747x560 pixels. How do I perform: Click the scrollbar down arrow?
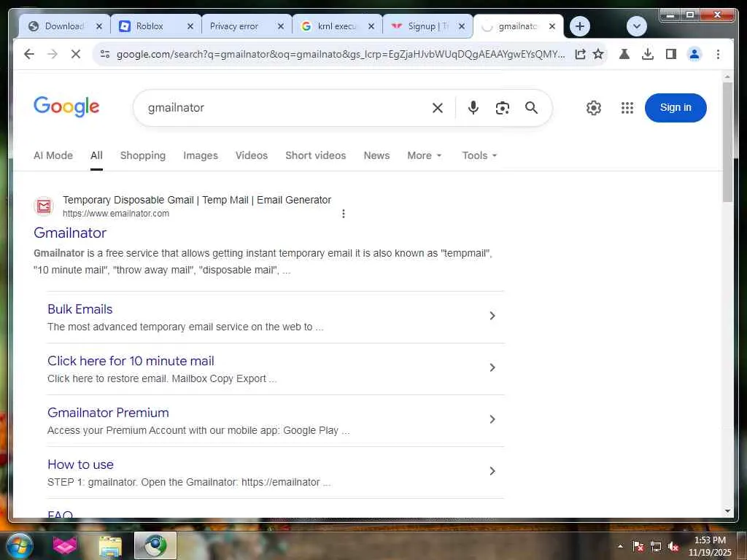tap(727, 511)
